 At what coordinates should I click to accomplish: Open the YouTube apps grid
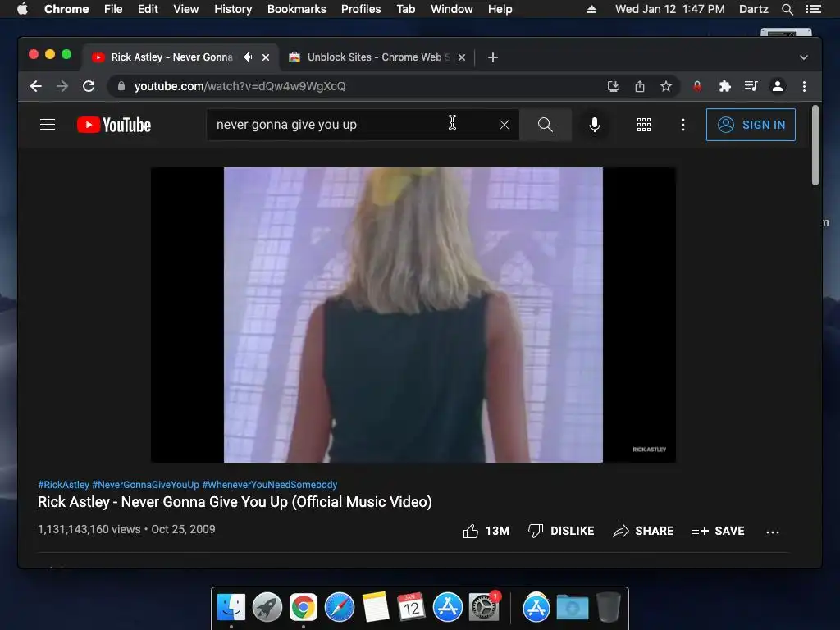pyautogui.click(x=644, y=125)
